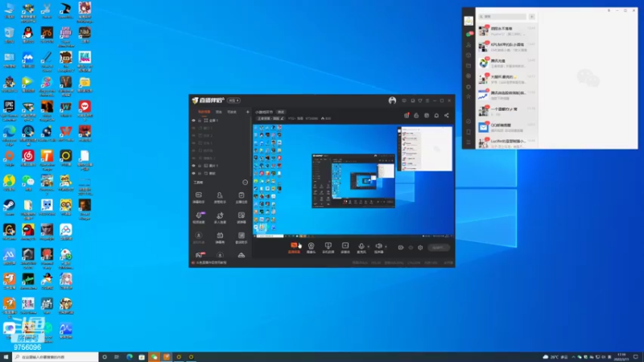Open WeChat phone icon in sidebar
This screenshot has height=362, width=644.
tap(469, 132)
